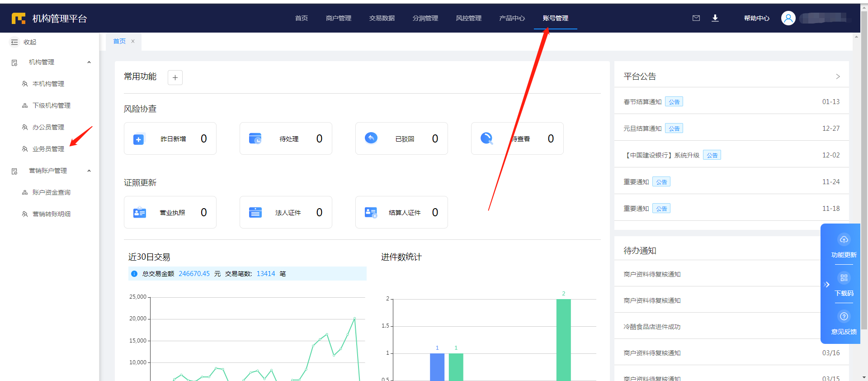This screenshot has height=381, width=868.
Task: Expand 平台公告 with the right arrow
Action: pyautogui.click(x=837, y=76)
